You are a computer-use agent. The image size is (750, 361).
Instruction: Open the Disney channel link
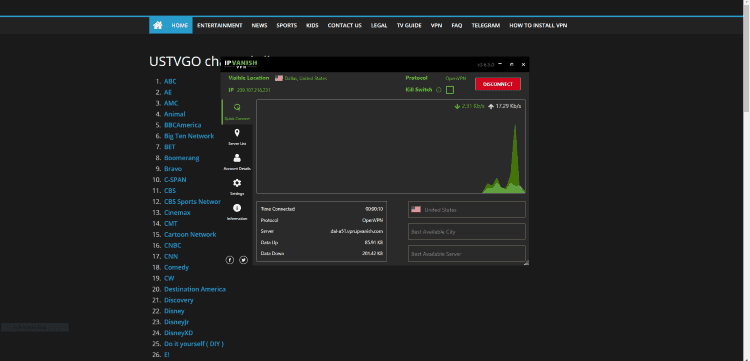click(174, 311)
